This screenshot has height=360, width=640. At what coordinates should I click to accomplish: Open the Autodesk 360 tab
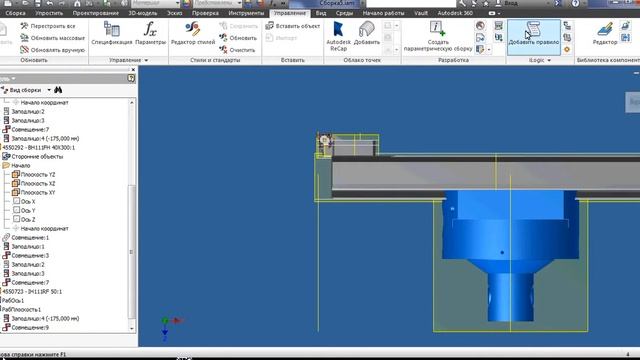(455, 13)
